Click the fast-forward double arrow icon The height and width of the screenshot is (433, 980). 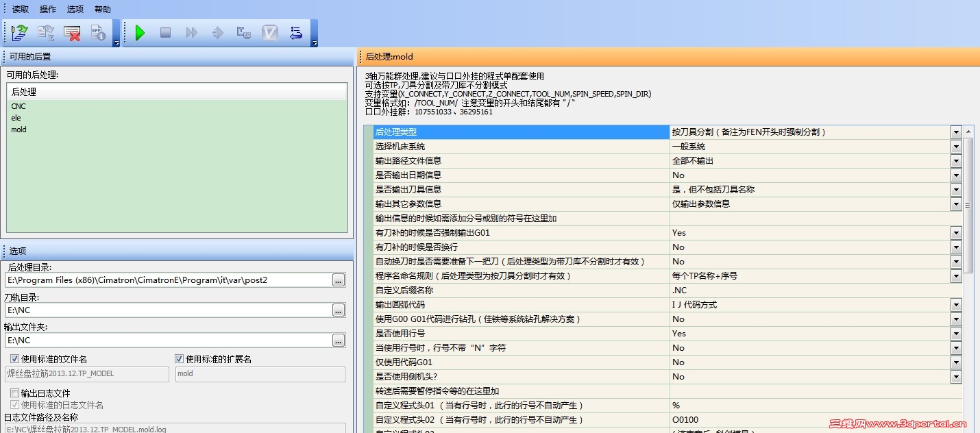pos(191,33)
